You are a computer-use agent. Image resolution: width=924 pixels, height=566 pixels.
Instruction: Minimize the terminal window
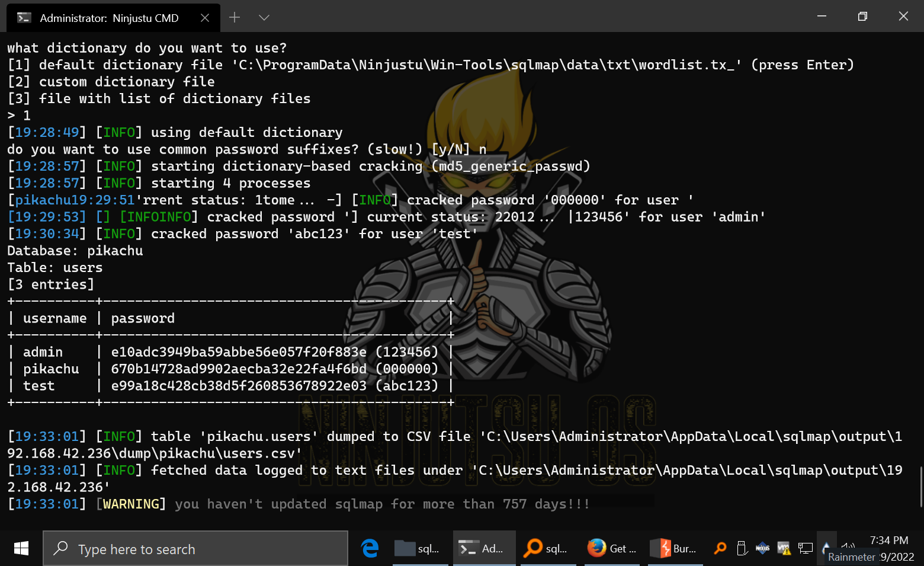pyautogui.click(x=822, y=17)
